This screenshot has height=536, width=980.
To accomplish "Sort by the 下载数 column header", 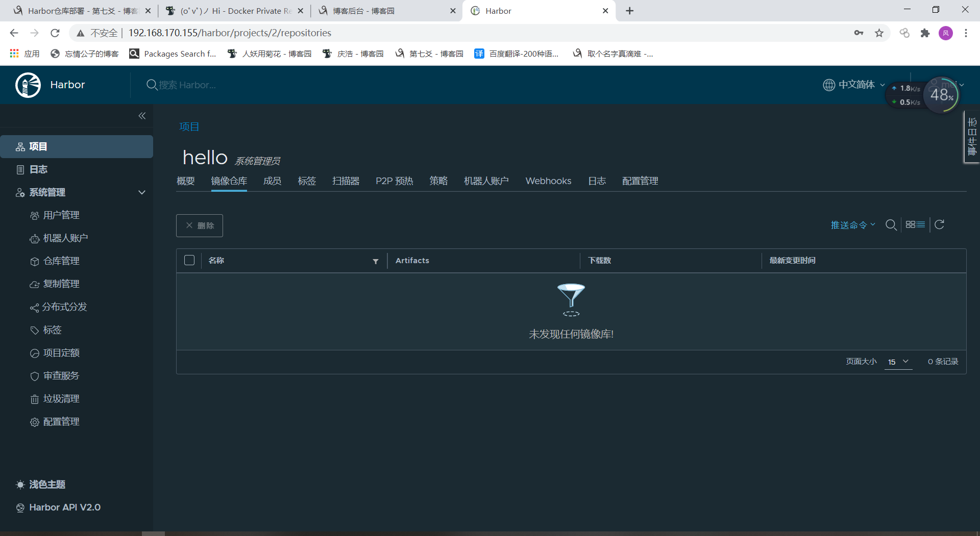I will [600, 261].
